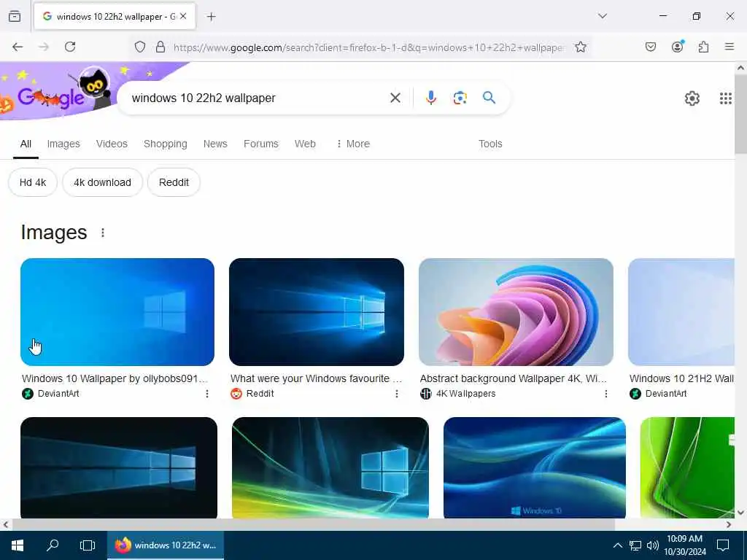Go back to previous page
Image resolution: width=747 pixels, height=560 pixels.
click(x=18, y=47)
